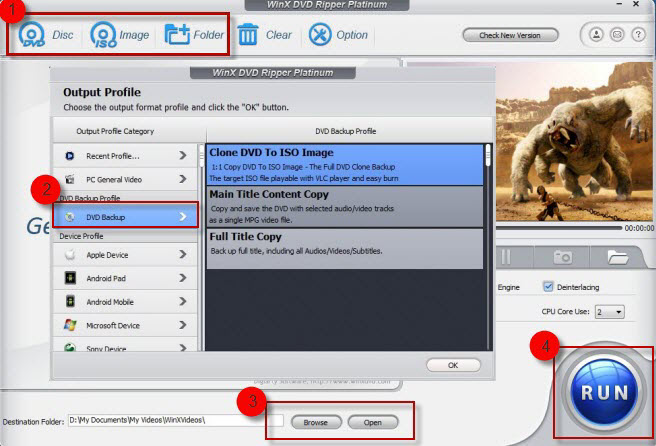Select Full Title Copy profile
Screen dimensions: 656x446
point(345,249)
